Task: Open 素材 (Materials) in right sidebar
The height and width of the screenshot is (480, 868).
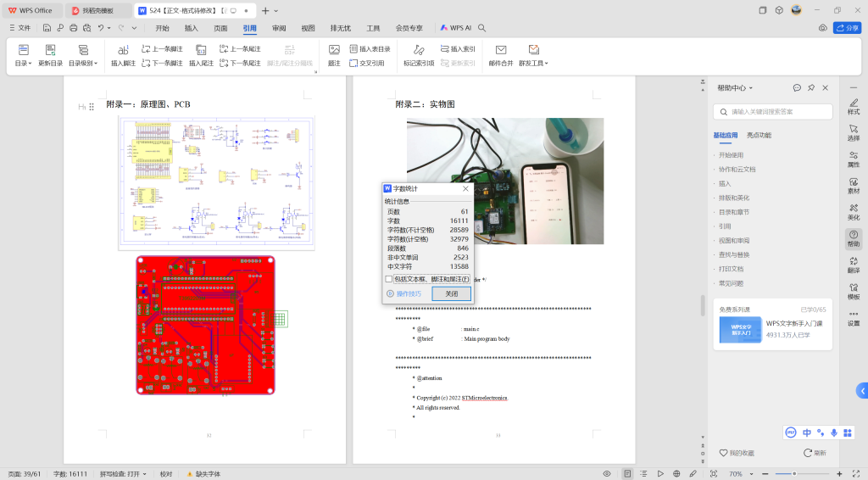Action: 854,186
